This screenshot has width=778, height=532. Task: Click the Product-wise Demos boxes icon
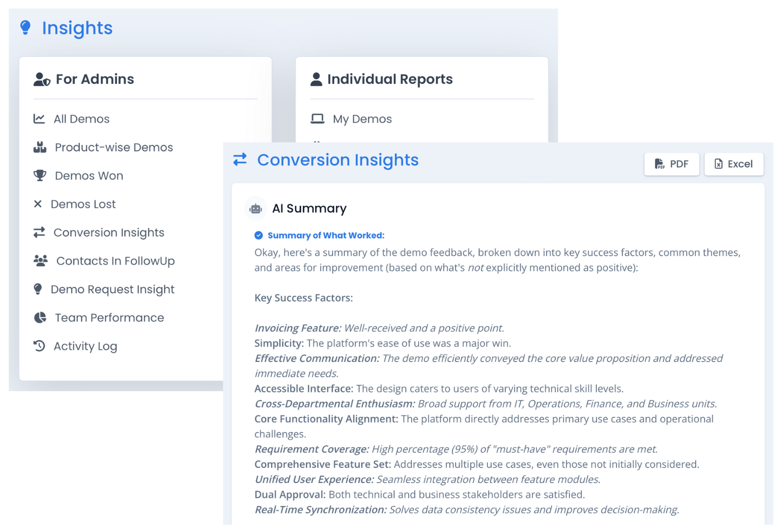40,147
